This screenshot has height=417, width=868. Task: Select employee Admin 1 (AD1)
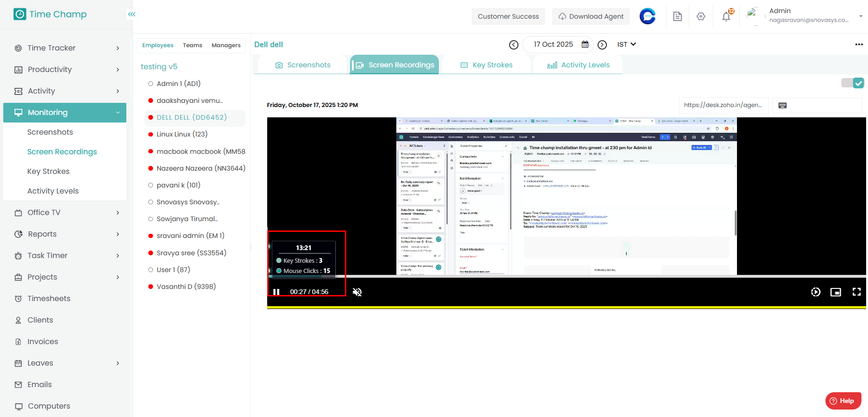click(x=178, y=84)
